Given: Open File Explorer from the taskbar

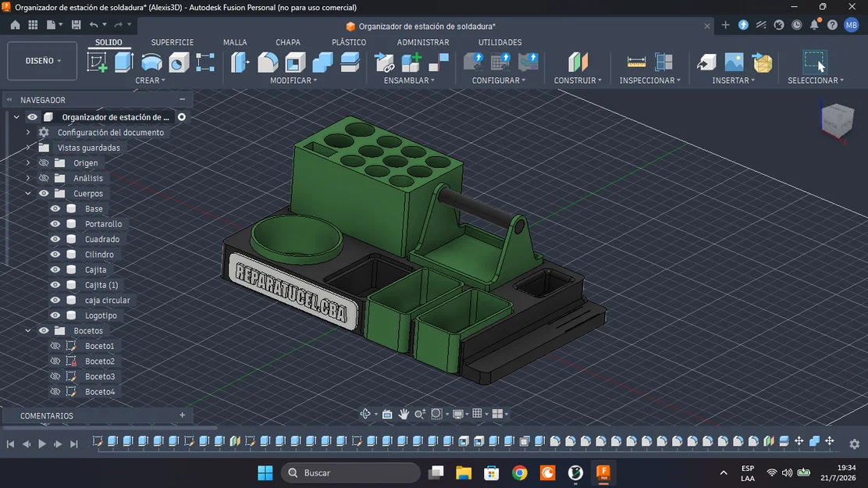Looking at the screenshot, I should point(464,472).
